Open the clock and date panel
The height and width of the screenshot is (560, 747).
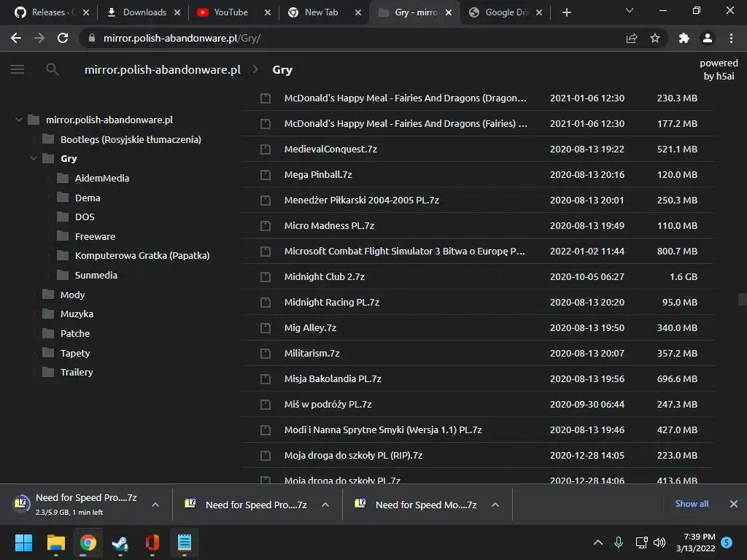coord(695,542)
